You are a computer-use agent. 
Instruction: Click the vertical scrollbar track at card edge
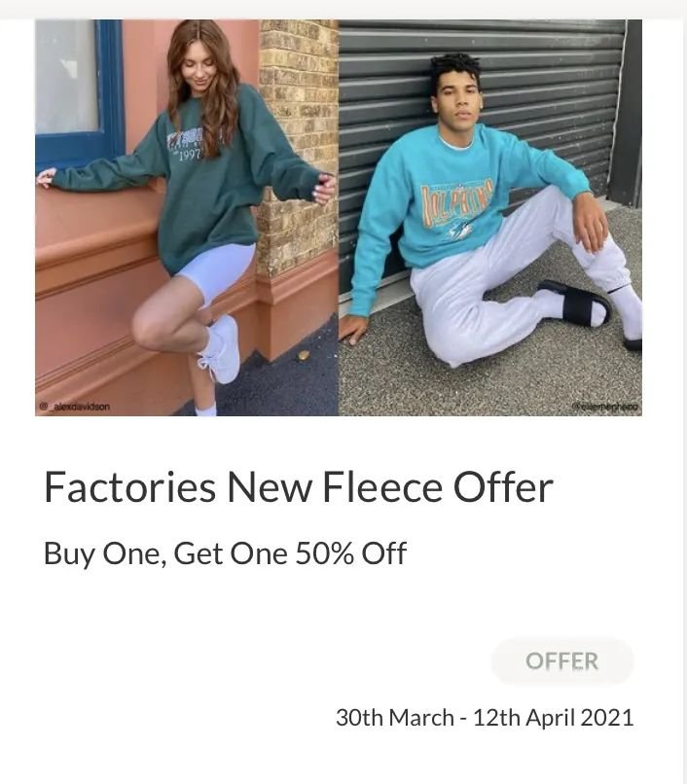(x=684, y=400)
